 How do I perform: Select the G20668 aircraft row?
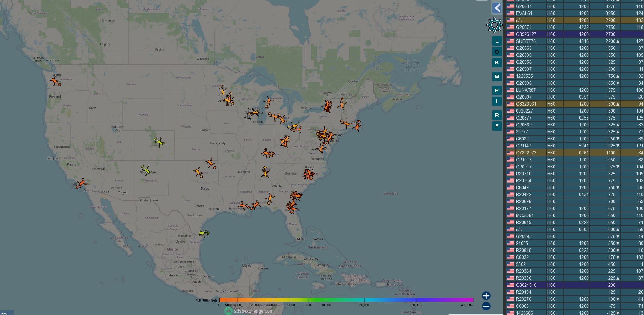(575, 48)
